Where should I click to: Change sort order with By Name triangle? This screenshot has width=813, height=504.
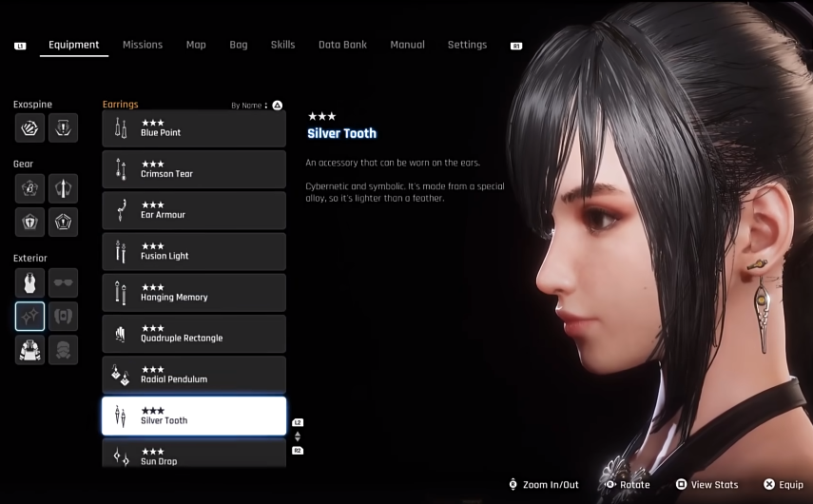tap(278, 106)
